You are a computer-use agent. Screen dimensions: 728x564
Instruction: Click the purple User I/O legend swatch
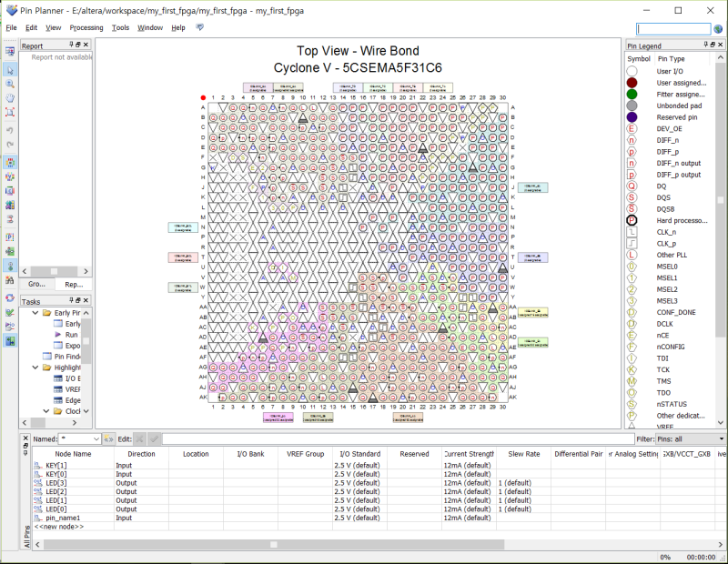632,71
